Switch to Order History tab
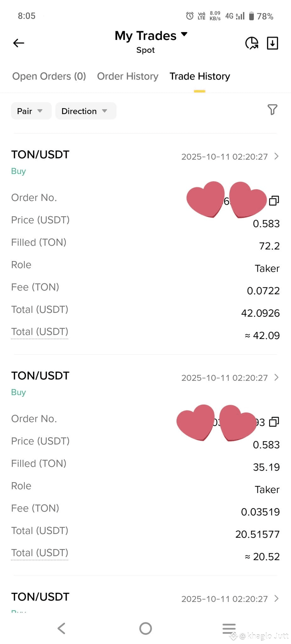Screen dimensions: 291x644 pos(128,76)
